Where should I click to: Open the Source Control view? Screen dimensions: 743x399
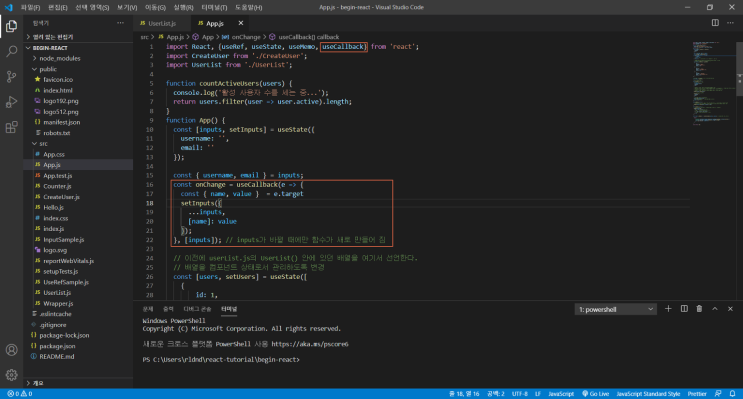point(11,76)
